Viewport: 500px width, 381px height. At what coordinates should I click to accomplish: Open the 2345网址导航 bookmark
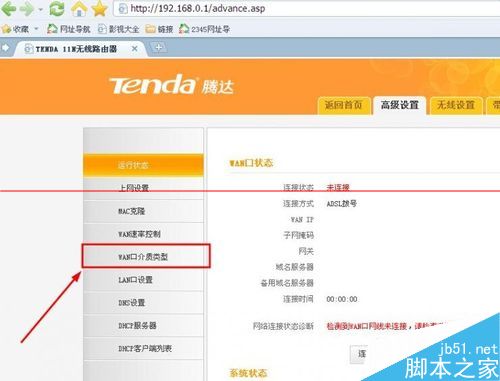click(204, 29)
